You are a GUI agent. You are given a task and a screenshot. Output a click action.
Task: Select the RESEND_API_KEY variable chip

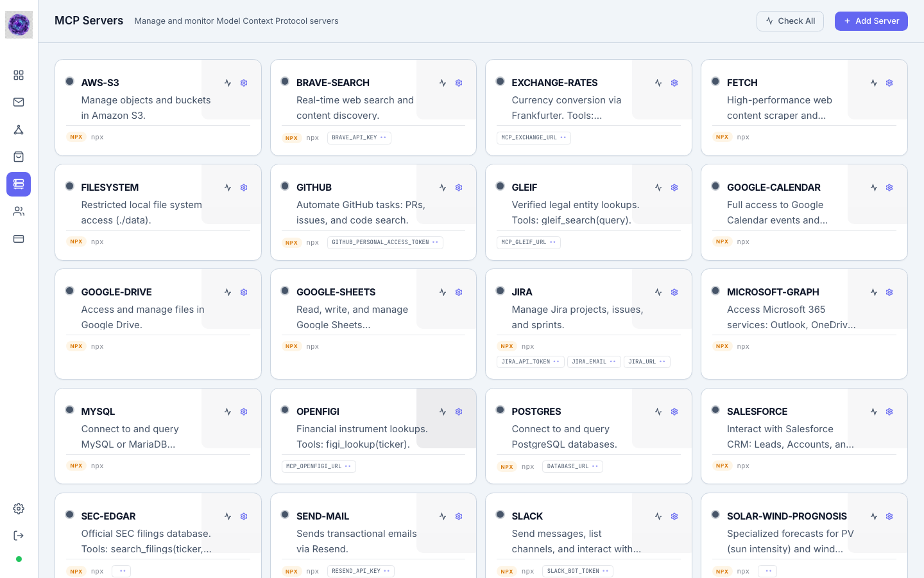(361, 571)
